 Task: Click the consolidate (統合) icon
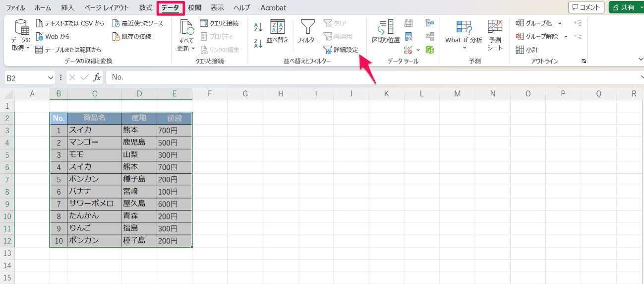coord(429,23)
